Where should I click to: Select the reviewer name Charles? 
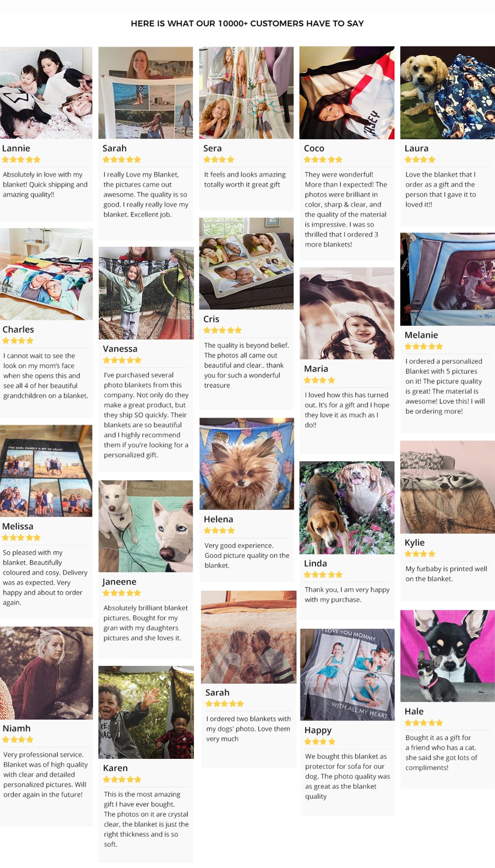coord(18,329)
